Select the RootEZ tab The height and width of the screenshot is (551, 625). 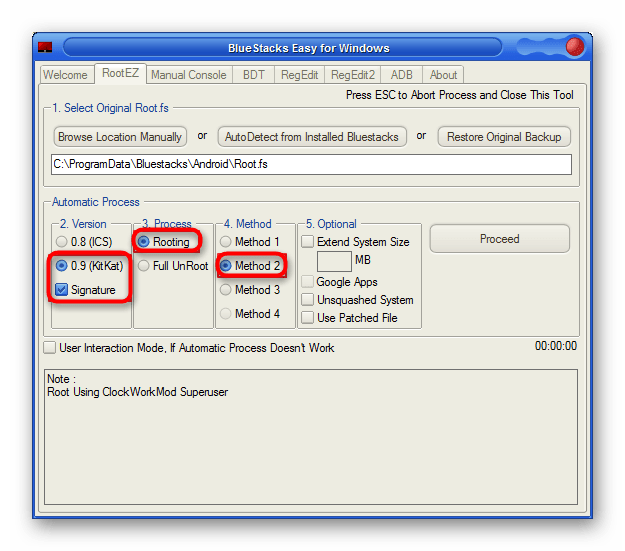[120, 73]
